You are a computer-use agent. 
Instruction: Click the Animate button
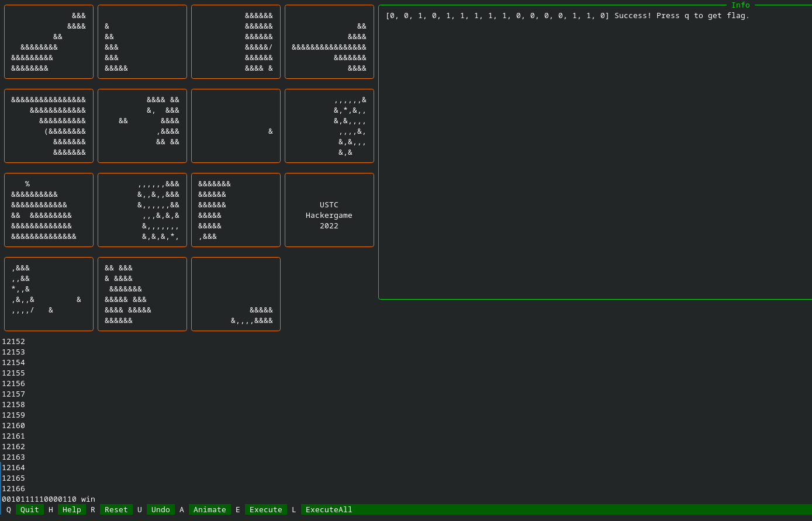click(x=209, y=509)
